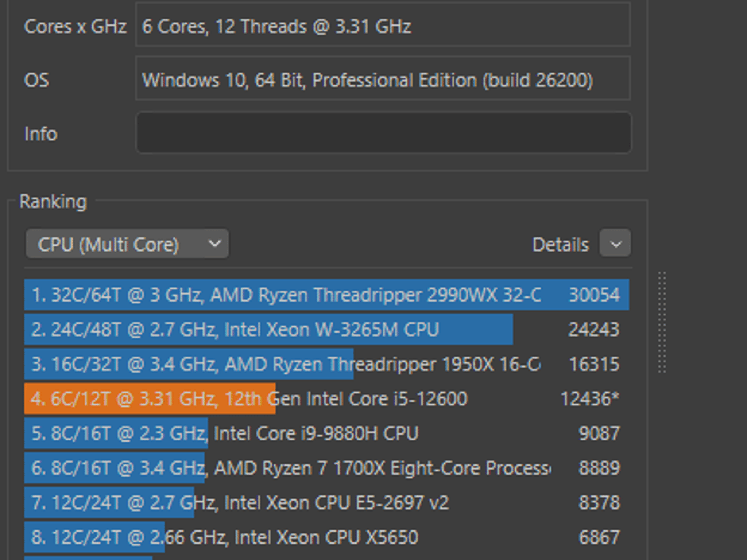Select AMD Ryzen Threadripper 1950X ranking row

pyautogui.click(x=327, y=364)
